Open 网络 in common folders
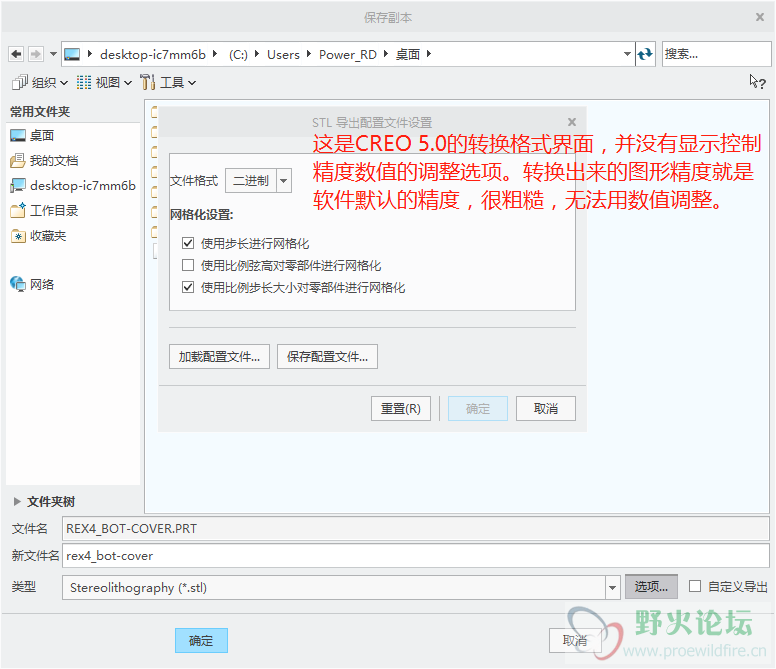This screenshot has width=776, height=669. point(32,284)
